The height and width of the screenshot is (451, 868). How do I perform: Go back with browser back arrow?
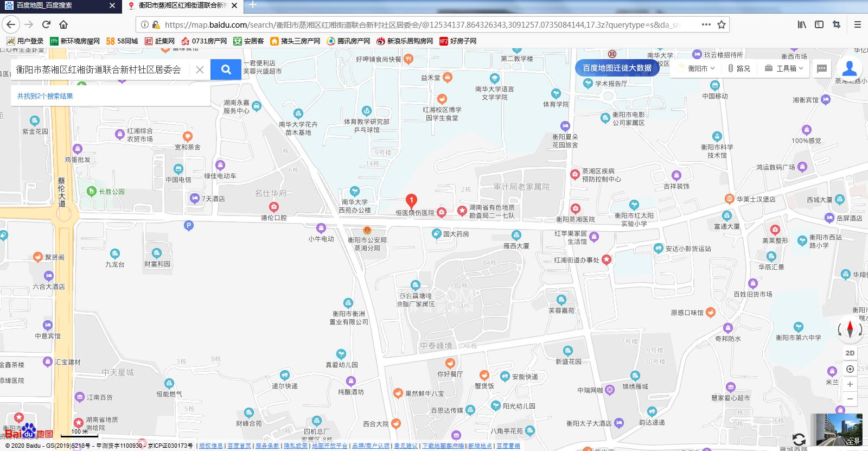[x=11, y=24]
